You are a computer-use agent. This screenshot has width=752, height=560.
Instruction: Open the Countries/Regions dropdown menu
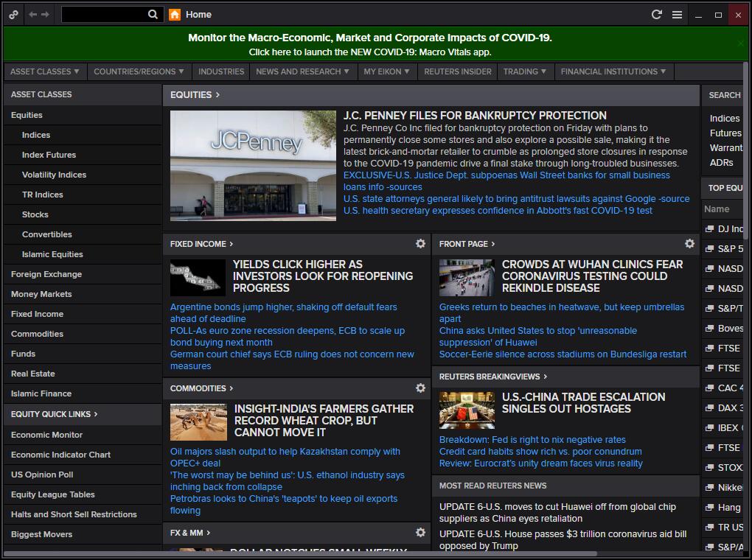(139, 71)
